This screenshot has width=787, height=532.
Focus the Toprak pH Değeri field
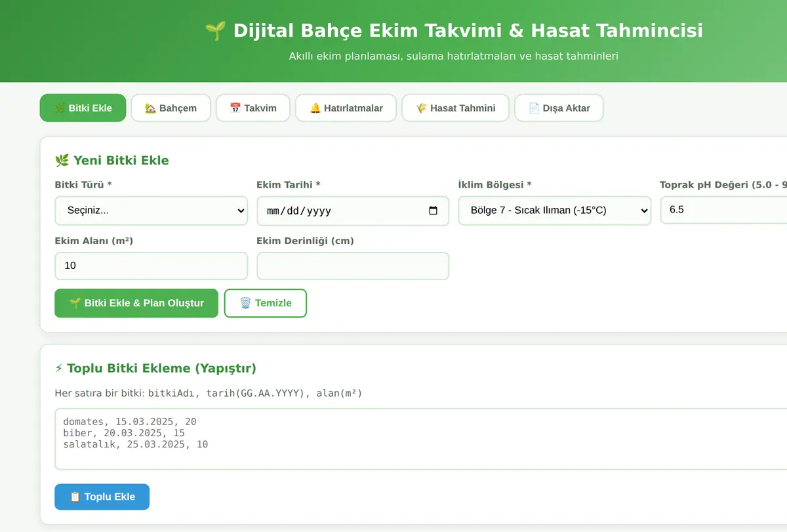723,210
